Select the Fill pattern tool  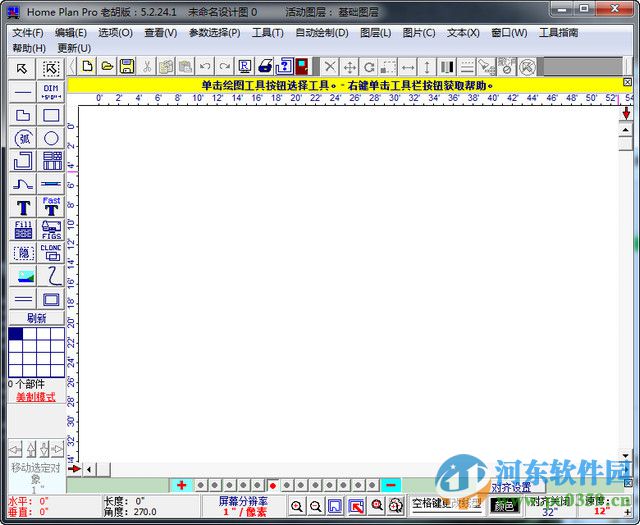coord(23,230)
